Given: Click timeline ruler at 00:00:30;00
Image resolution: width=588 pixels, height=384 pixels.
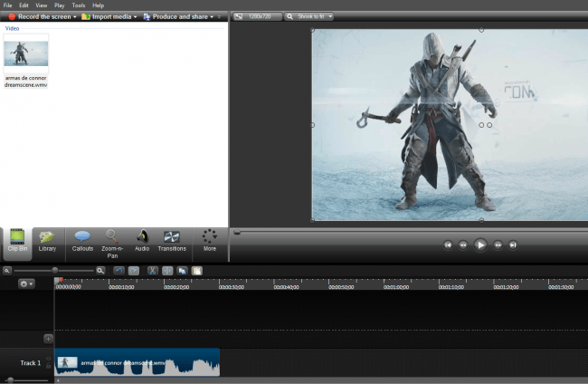Looking at the screenshot, I should [232, 287].
